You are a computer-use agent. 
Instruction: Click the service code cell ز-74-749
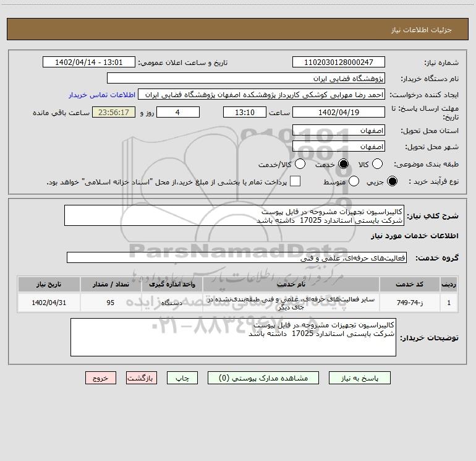pos(409,303)
